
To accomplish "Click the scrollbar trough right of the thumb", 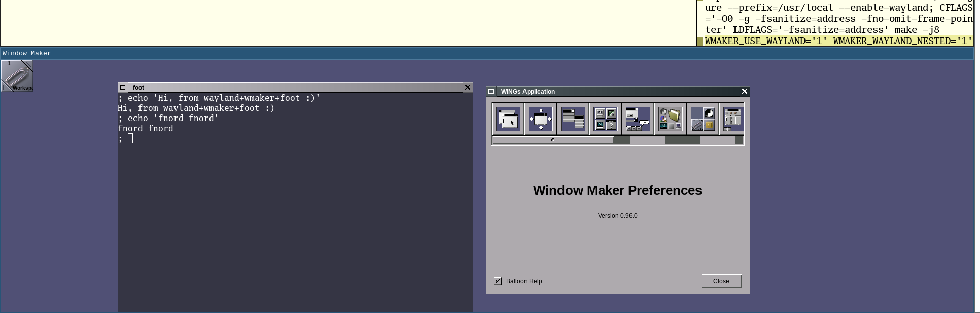I will coord(679,140).
